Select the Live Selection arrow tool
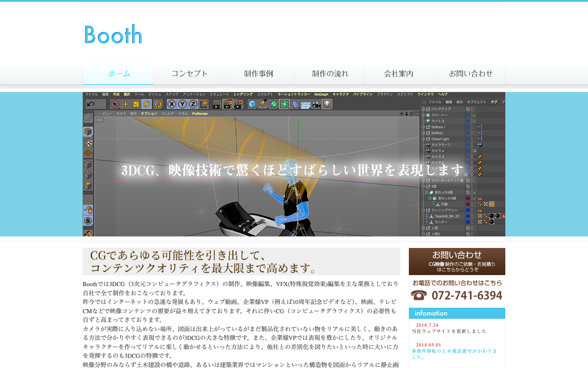The height and width of the screenshot is (368, 588). 115,104
